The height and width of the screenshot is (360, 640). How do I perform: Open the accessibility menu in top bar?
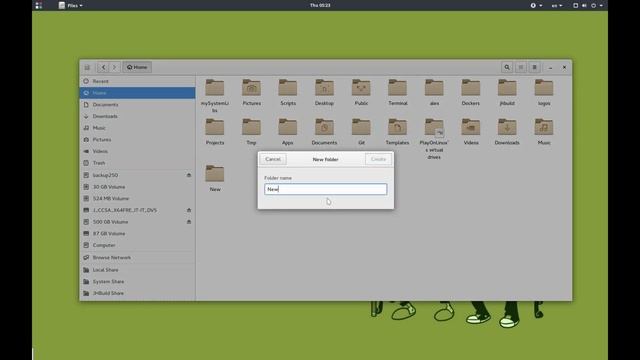536,5
